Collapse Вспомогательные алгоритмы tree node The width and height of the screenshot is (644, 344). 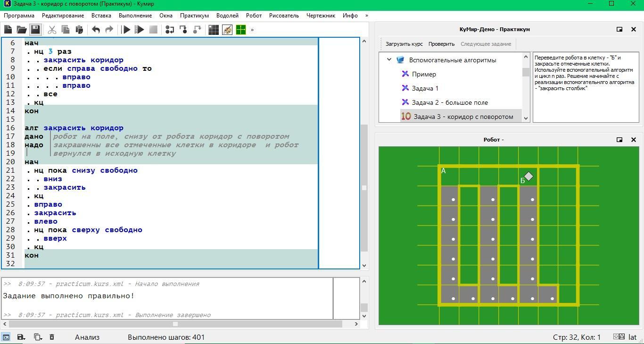pos(389,60)
